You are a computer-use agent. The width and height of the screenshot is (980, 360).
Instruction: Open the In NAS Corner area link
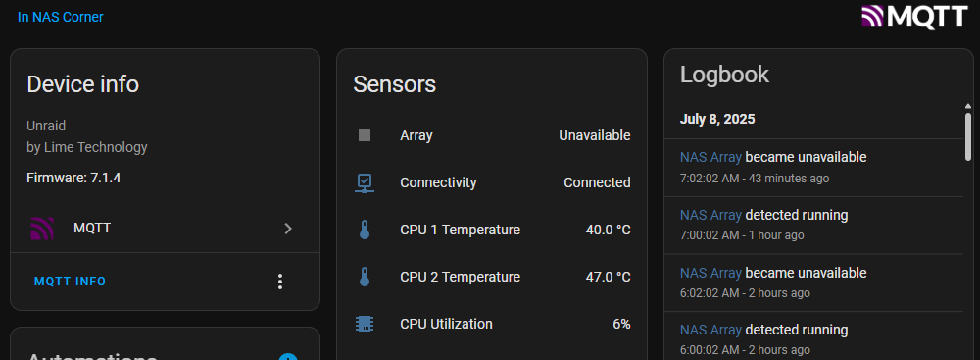[60, 17]
